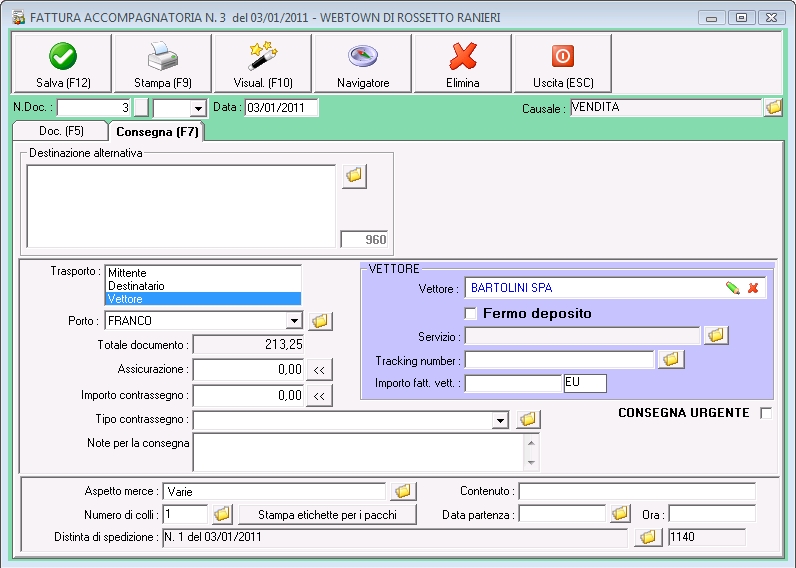Remove carrier with red X icon
The image size is (796, 568).
pos(753,288)
